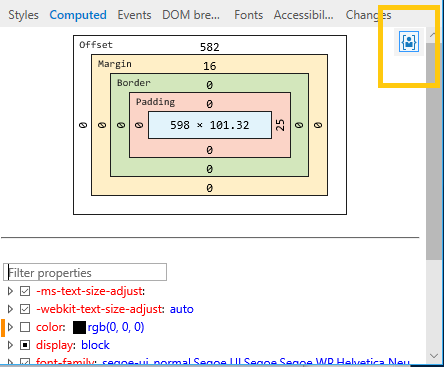Image resolution: width=444 pixels, height=367 pixels.
Task: Click the margin top value 16
Action: coord(210,66)
